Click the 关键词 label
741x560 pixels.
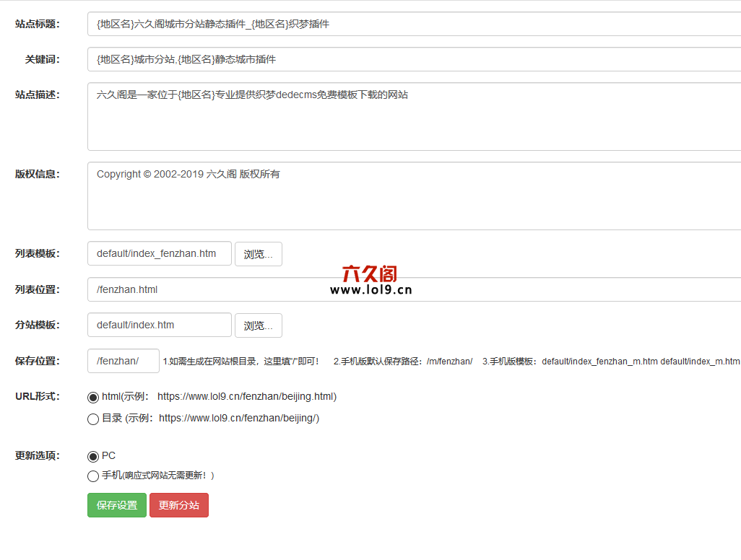pyautogui.click(x=43, y=59)
